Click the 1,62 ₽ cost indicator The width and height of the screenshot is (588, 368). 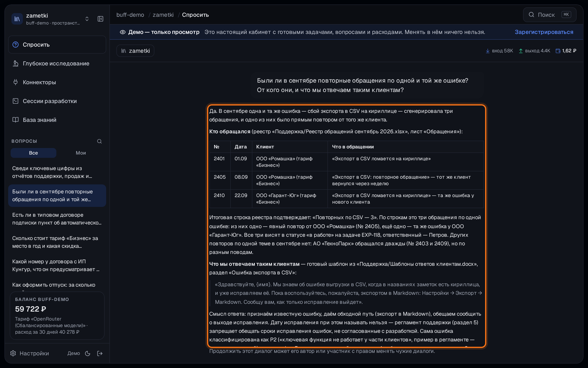566,51
